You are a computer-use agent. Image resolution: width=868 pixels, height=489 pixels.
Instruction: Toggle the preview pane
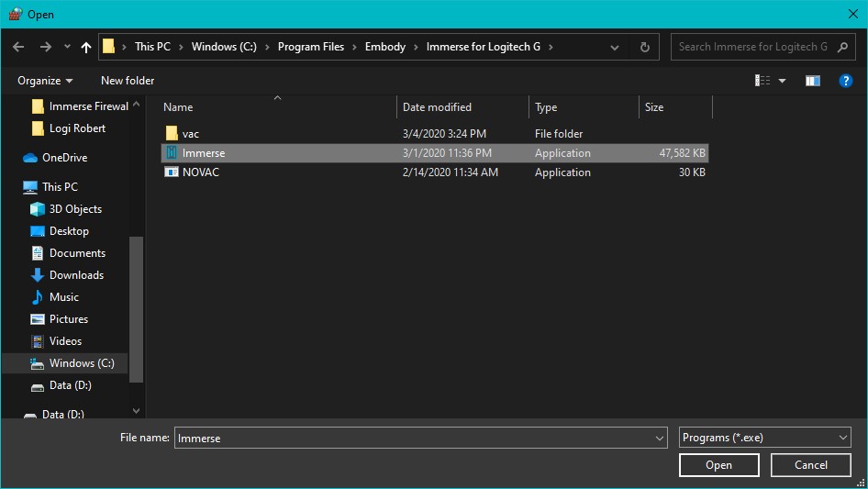tap(813, 82)
